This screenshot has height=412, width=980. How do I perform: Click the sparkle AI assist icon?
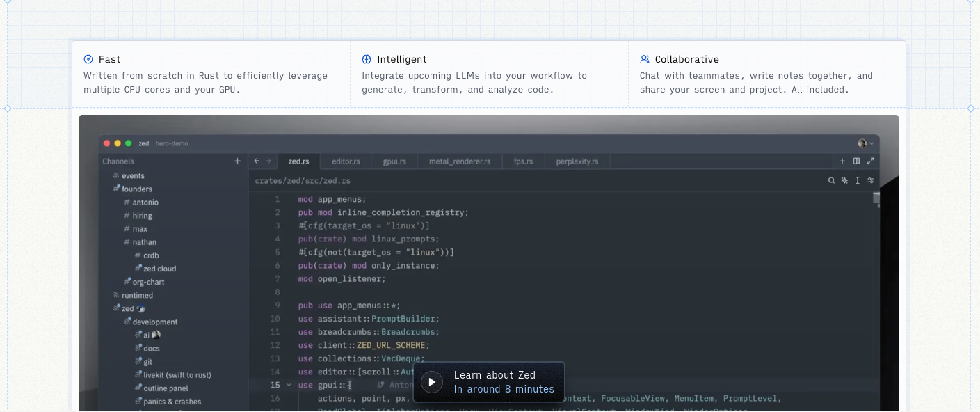coord(844,180)
